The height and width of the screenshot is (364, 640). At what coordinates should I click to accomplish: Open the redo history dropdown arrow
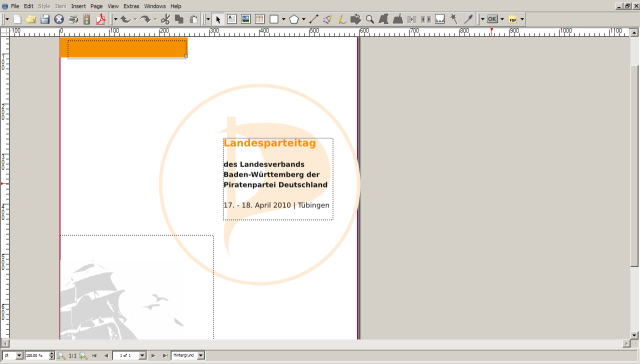coord(155,19)
